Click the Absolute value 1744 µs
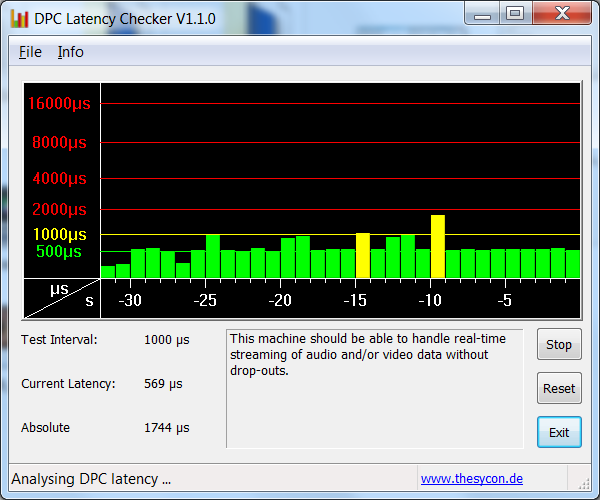The width and height of the screenshot is (600, 500). [x=166, y=428]
